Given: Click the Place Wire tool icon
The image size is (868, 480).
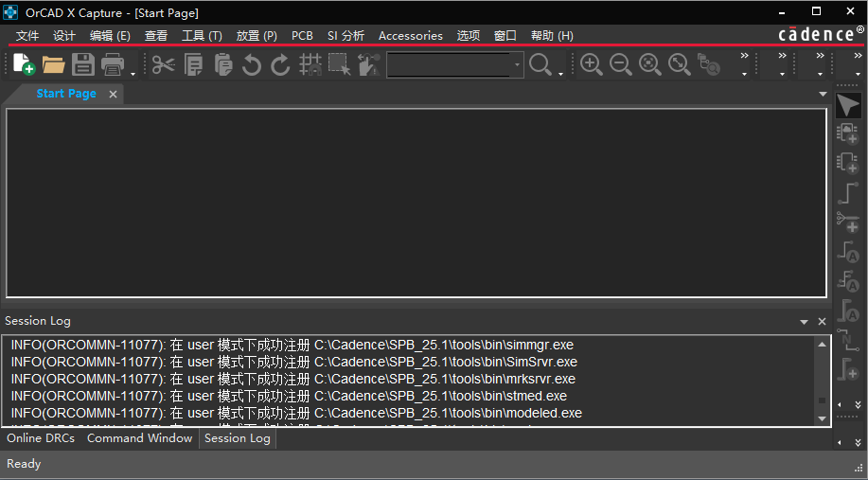Looking at the screenshot, I should pyautogui.click(x=848, y=193).
